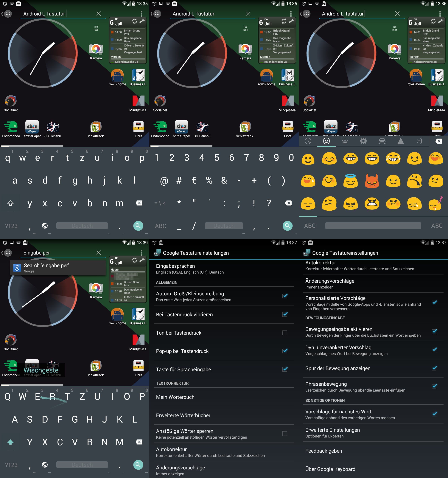The image size is (448, 478).
Task: Toggle Personalisierte Vorschläge checkbox
Action: pos(434,303)
